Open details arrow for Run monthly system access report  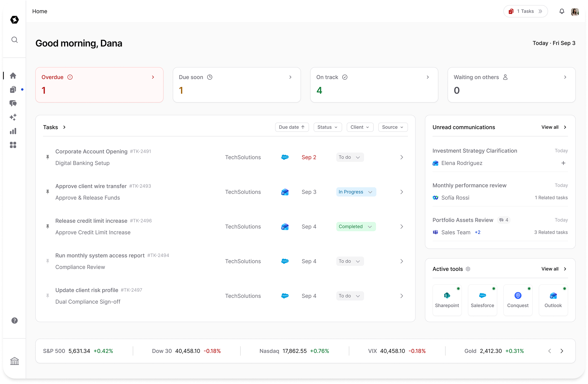pos(402,261)
